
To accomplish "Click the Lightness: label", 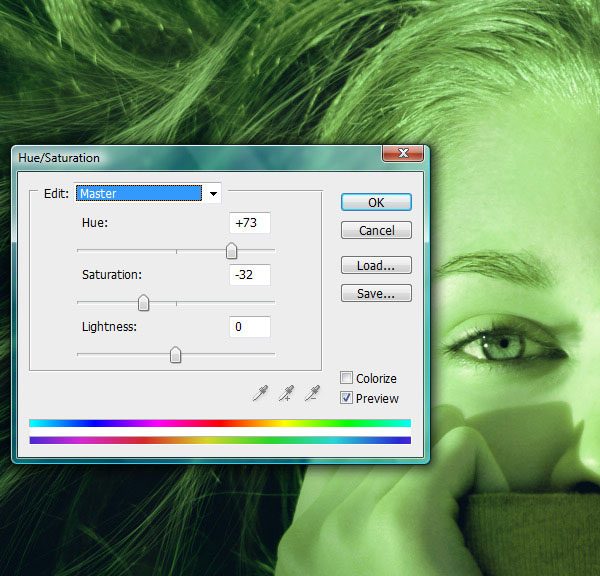I will coord(109,326).
